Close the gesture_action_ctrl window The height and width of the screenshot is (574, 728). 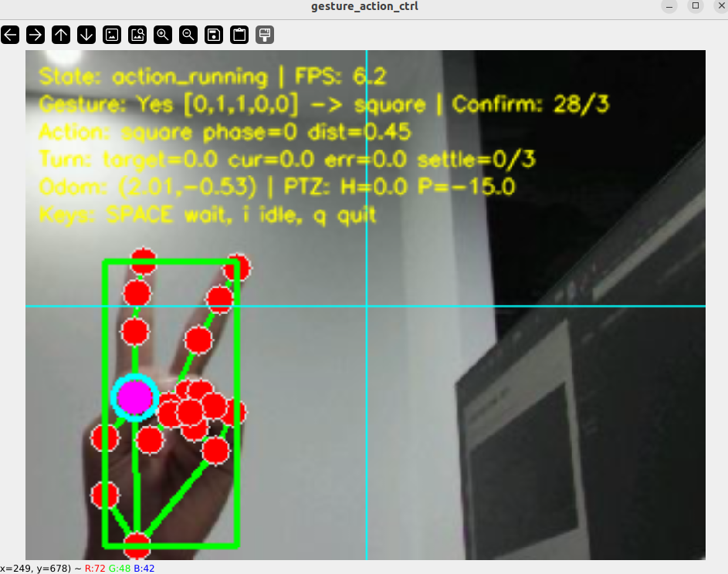(x=721, y=6)
